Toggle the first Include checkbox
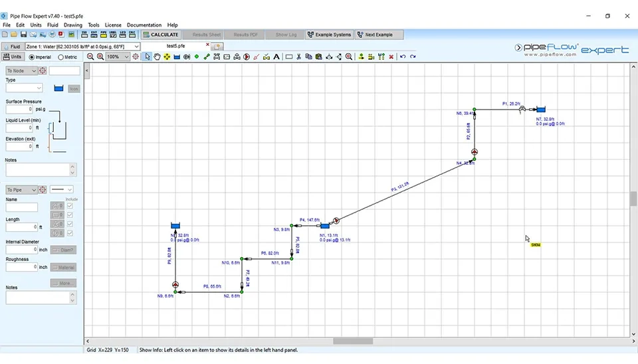This screenshot has width=638, height=364. pyautogui.click(x=70, y=207)
